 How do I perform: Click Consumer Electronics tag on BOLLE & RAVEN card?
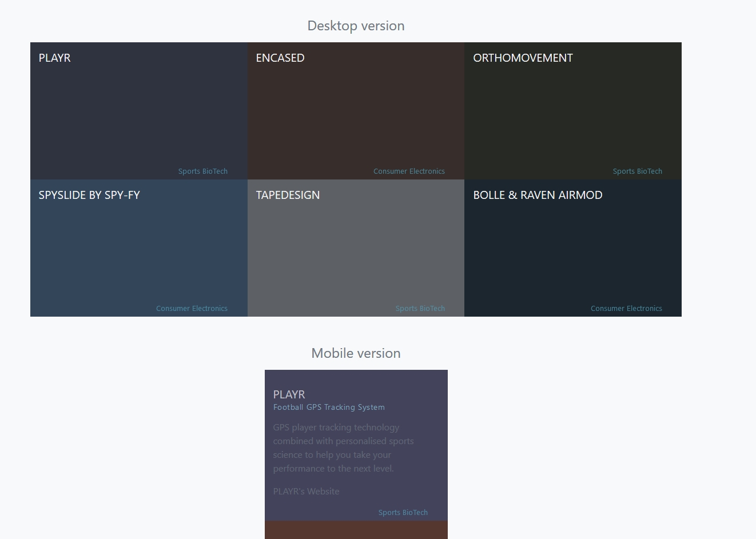tap(626, 309)
